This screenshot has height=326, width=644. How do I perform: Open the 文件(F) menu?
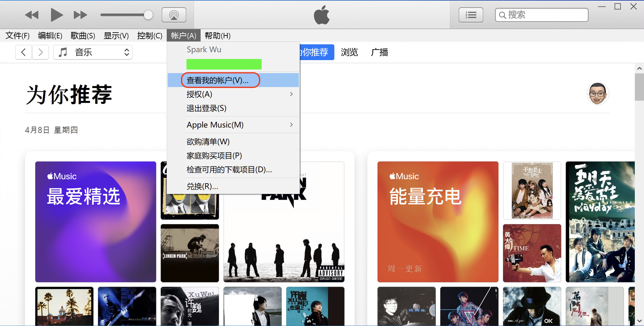click(x=17, y=36)
